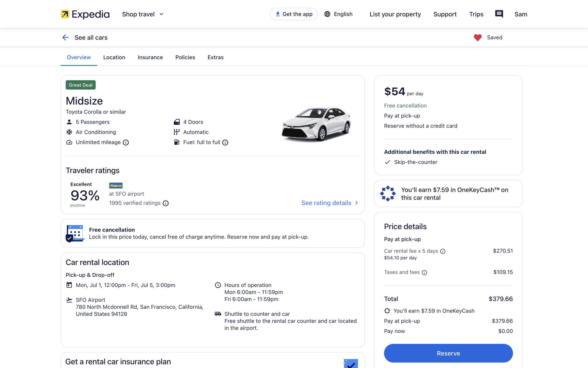Click the Toyota Corolla or similar text
The width and height of the screenshot is (588, 368).
(x=96, y=112)
